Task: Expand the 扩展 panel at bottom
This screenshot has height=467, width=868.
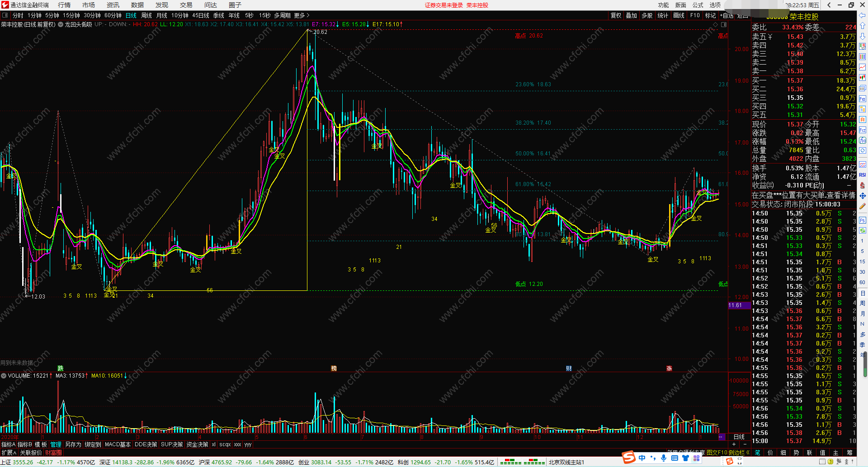Action: (9, 453)
